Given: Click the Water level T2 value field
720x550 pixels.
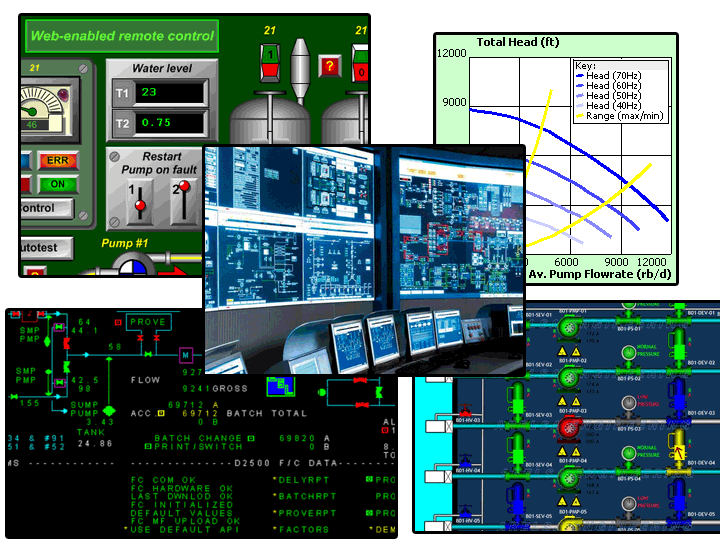Looking at the screenshot, I should point(172,123).
